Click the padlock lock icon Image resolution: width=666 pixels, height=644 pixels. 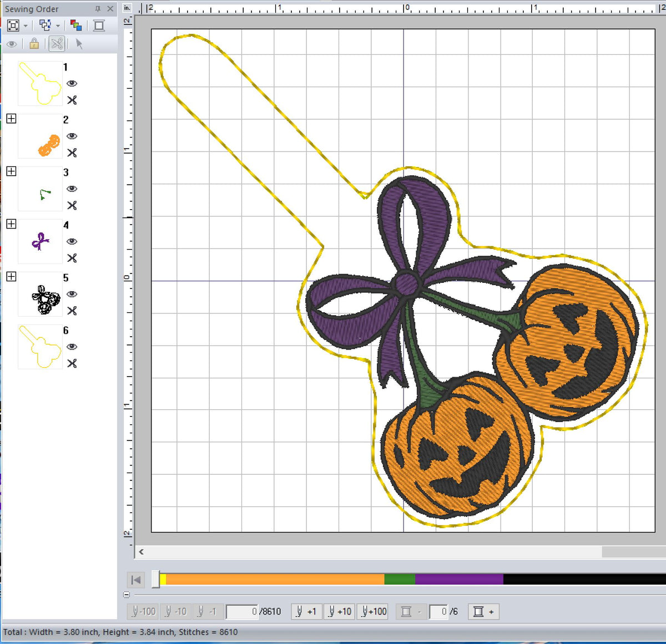click(x=34, y=43)
